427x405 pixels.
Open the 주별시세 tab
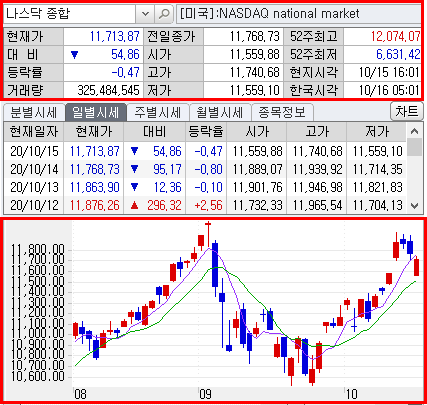(158, 112)
